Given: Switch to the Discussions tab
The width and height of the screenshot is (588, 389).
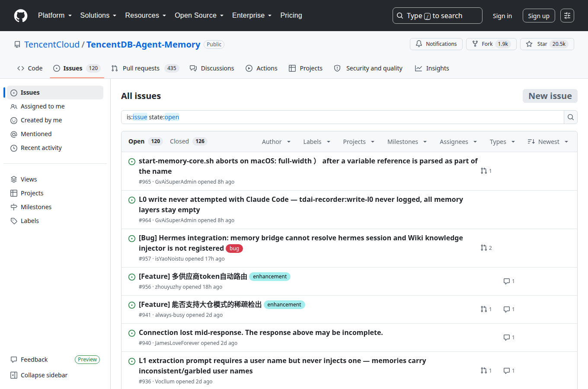Looking at the screenshot, I should tap(212, 68).
